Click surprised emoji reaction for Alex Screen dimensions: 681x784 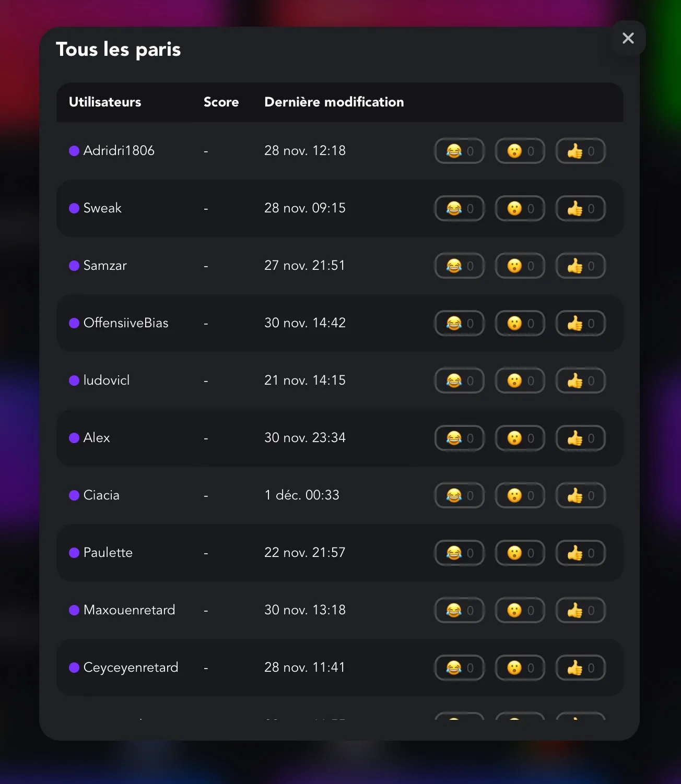point(520,438)
